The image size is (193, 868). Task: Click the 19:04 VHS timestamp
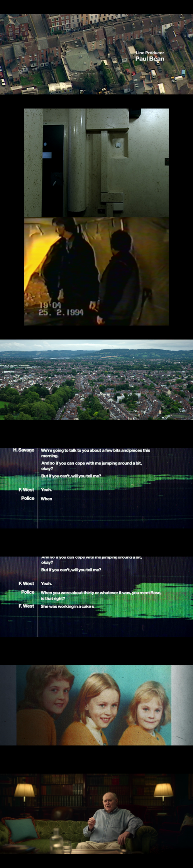click(50, 305)
